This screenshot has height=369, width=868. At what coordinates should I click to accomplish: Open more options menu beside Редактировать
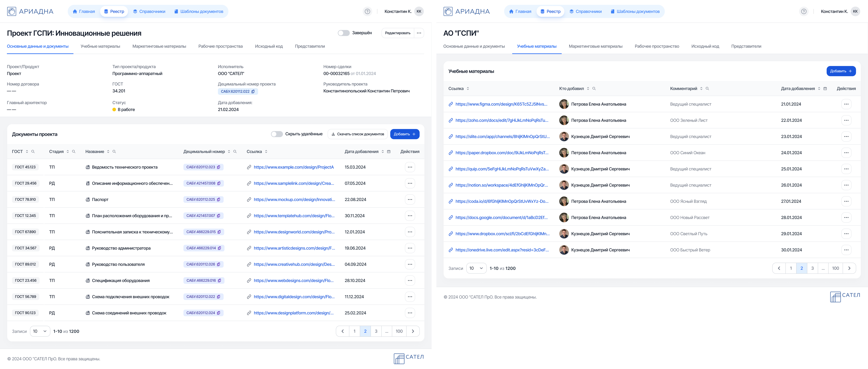419,33
